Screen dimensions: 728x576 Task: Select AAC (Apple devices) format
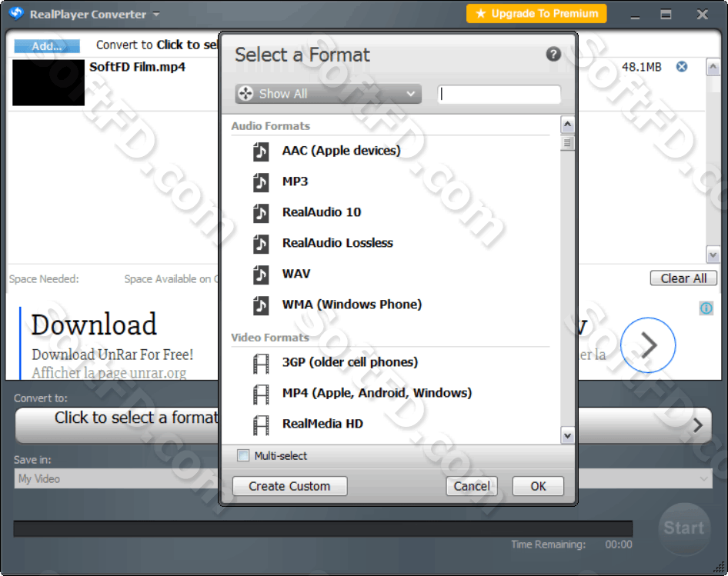[341, 151]
